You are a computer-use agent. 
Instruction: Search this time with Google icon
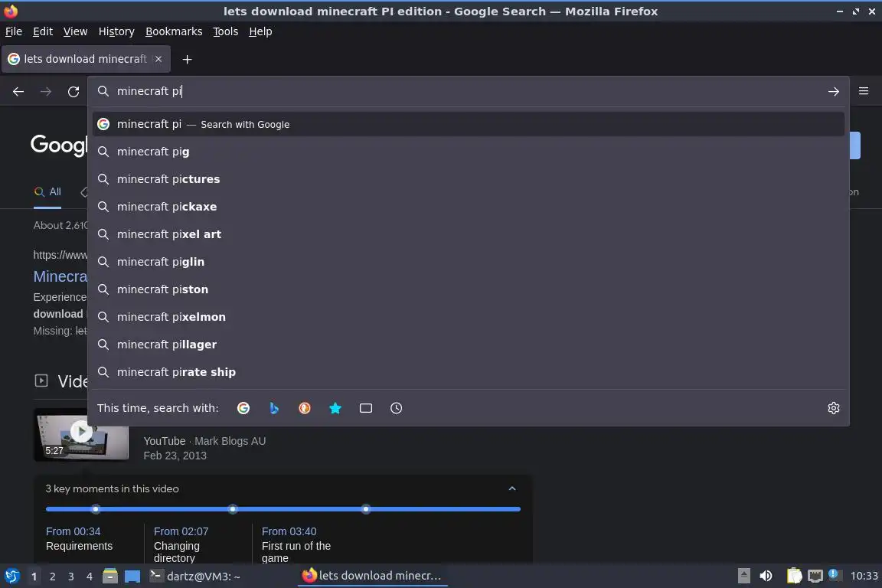243,408
